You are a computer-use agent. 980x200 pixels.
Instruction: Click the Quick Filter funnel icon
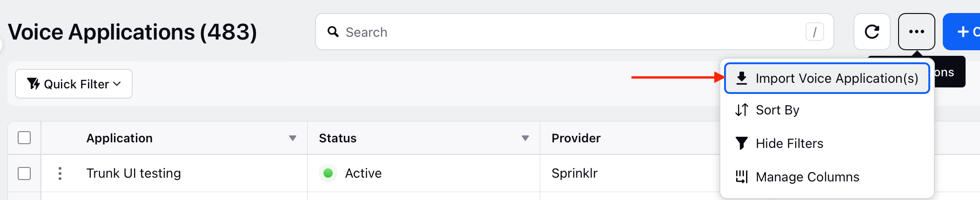point(33,84)
